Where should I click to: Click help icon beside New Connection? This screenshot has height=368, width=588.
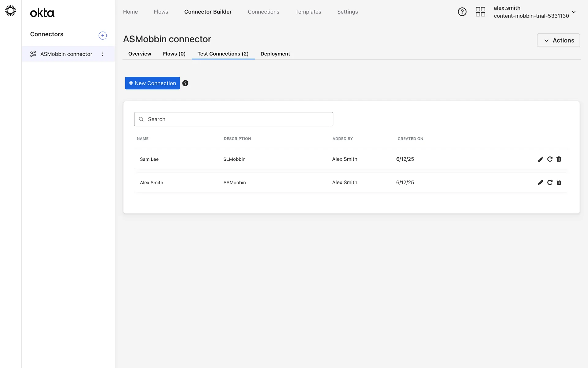[185, 83]
